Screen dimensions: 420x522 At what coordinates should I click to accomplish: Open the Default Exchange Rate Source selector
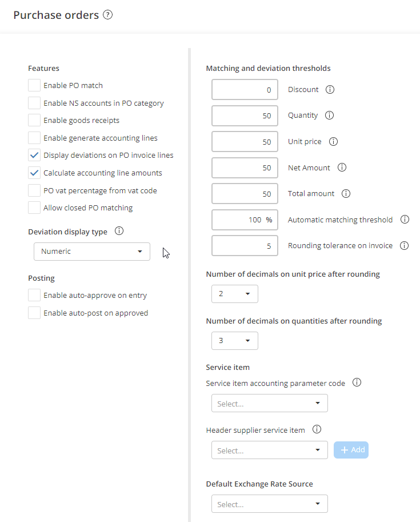coord(269,504)
